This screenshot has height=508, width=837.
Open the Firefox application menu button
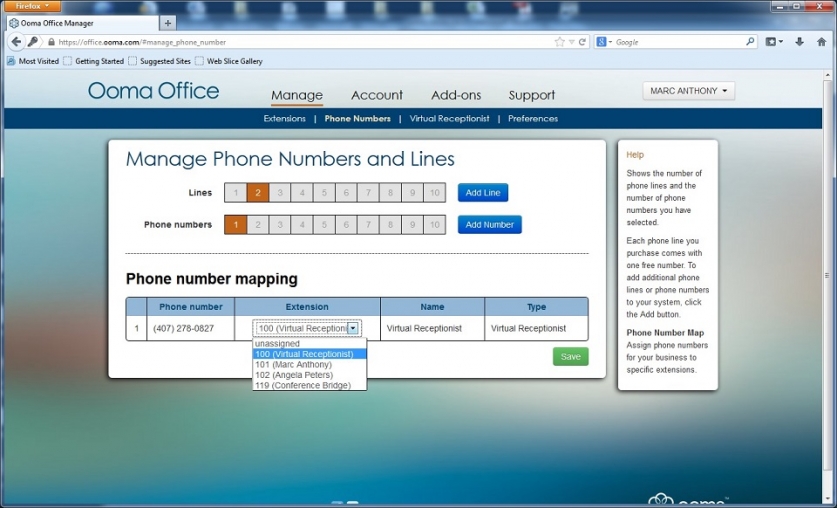point(32,6)
